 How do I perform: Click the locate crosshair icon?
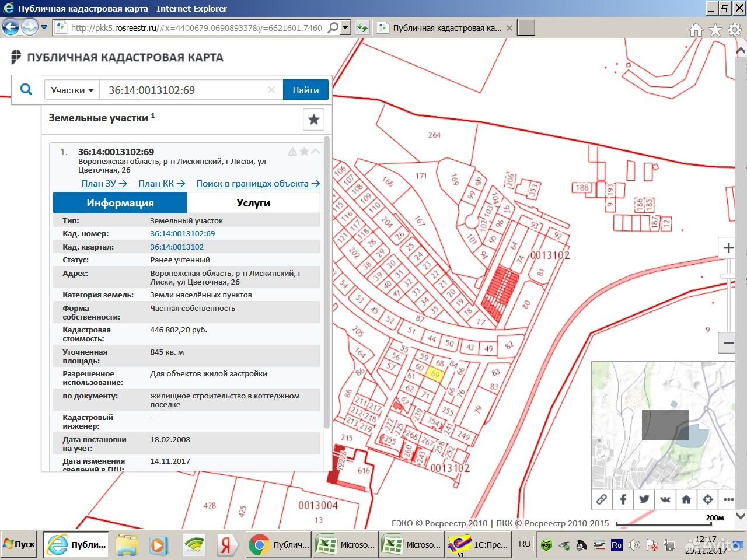[707, 499]
